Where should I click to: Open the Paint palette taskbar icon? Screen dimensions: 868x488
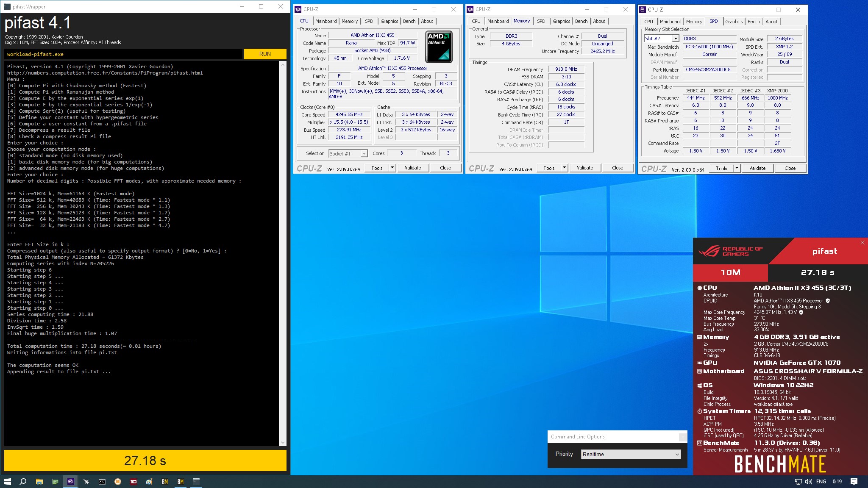point(149,482)
